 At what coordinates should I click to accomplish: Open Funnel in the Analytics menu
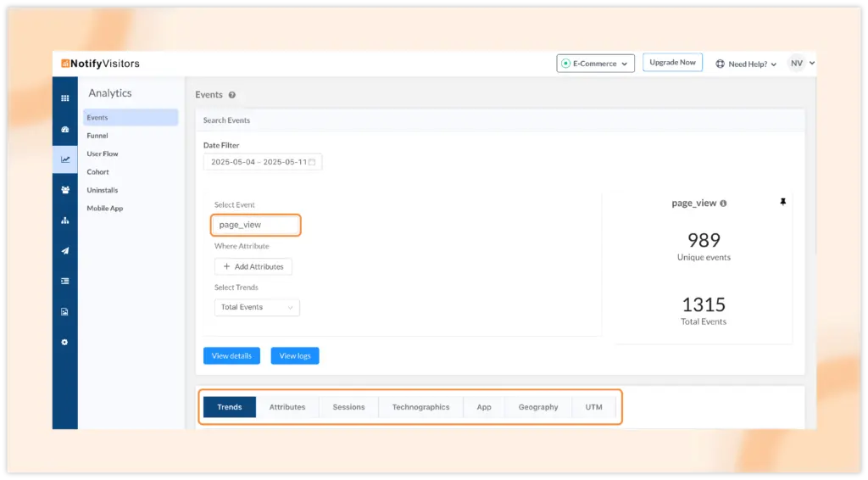coord(97,136)
